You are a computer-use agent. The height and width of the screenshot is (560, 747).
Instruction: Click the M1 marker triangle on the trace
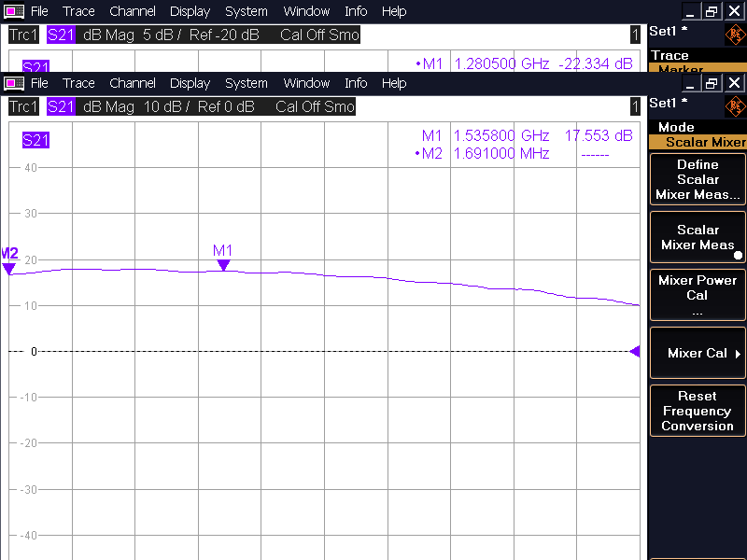pyautogui.click(x=223, y=265)
